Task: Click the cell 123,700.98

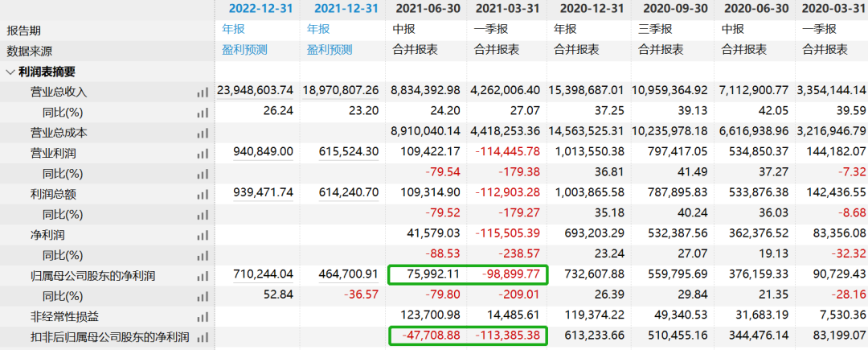Action: point(431,317)
